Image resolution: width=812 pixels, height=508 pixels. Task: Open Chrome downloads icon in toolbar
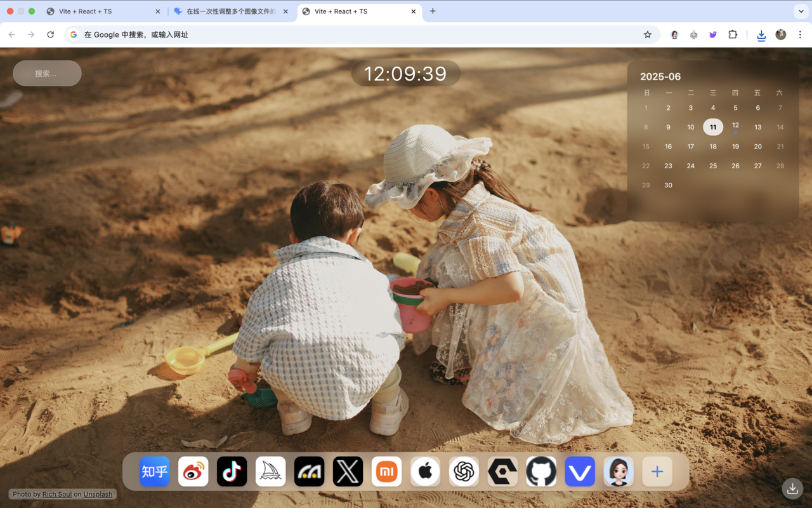pyautogui.click(x=761, y=35)
